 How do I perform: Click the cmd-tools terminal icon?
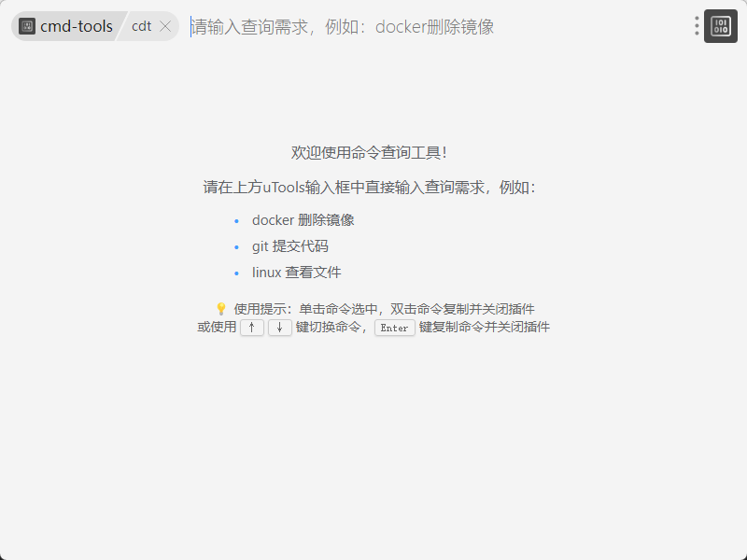27,26
